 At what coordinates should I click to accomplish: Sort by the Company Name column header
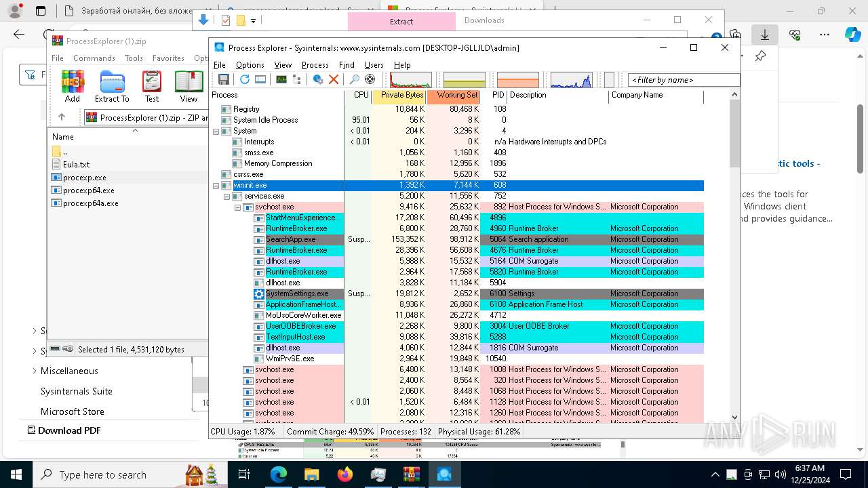(656, 96)
